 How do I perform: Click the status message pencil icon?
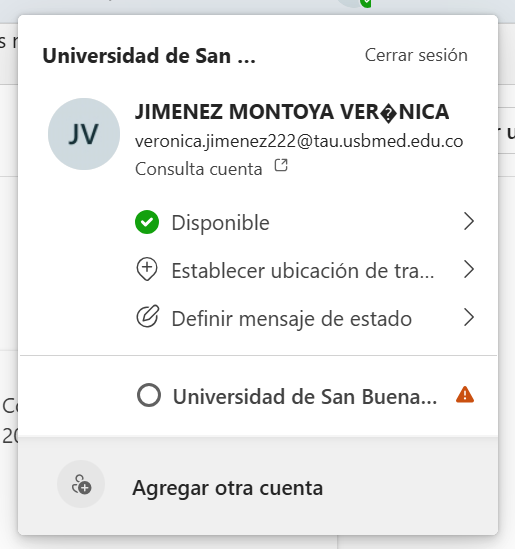(148, 317)
